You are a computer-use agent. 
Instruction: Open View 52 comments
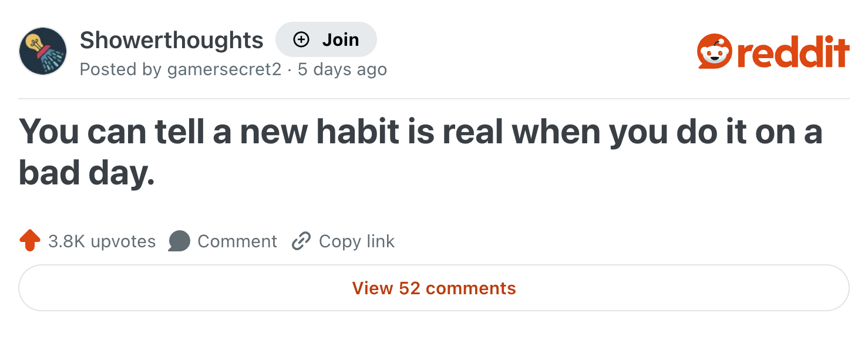pos(434,288)
